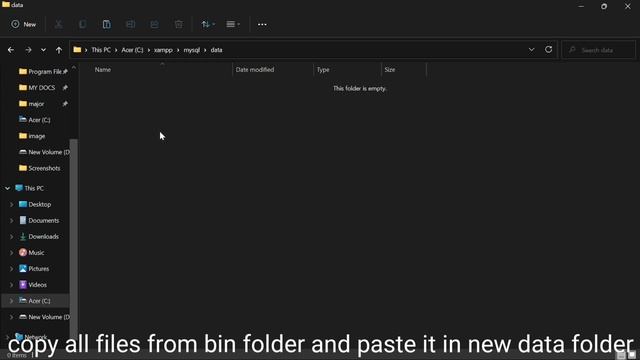Screen dimensions: 640x360
Task: Click the New item button
Action: click(x=24, y=24)
